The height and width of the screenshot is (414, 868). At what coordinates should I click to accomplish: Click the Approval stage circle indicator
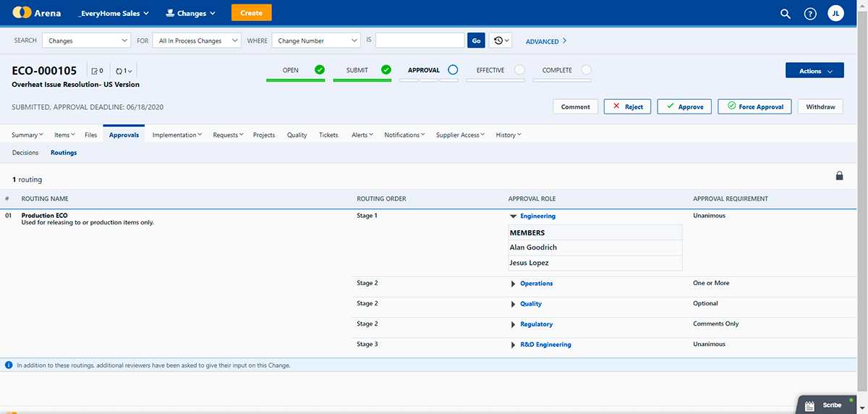tap(453, 70)
